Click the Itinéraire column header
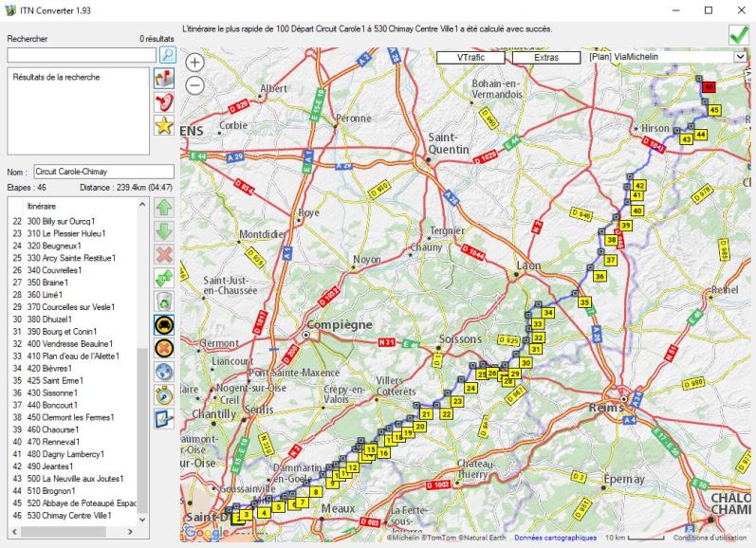This screenshot has height=548, width=756. [42, 207]
